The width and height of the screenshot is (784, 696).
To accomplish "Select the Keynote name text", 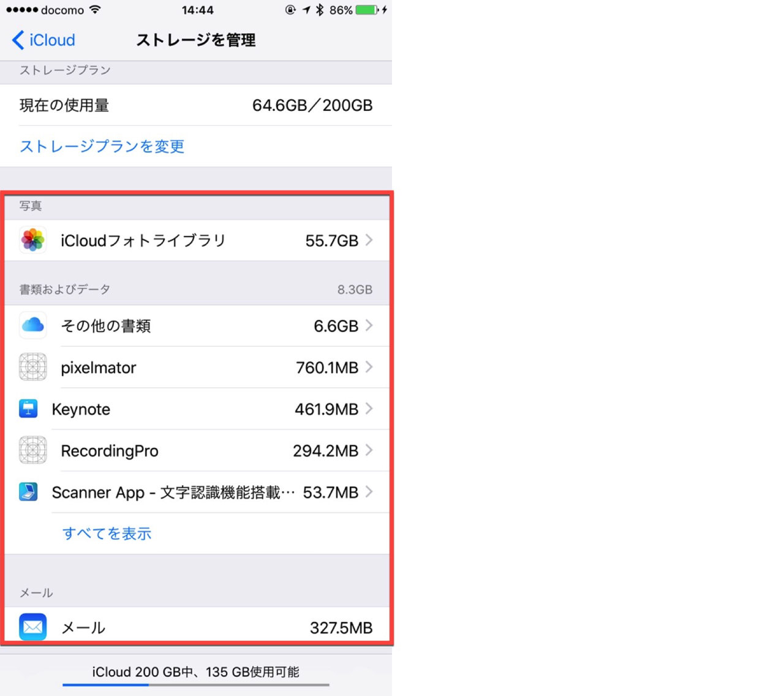I will [81, 409].
